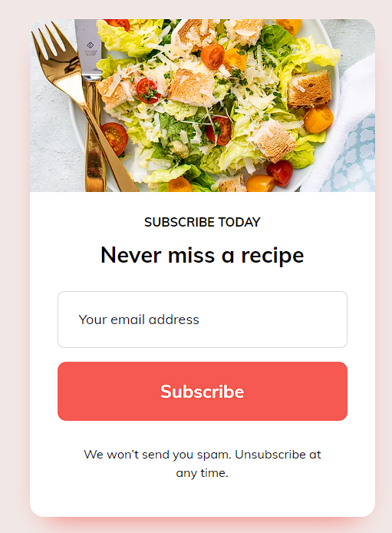Screen dimensions: 392x533
Task: Click the word "TODAY" in the subheading
Action: (239, 222)
